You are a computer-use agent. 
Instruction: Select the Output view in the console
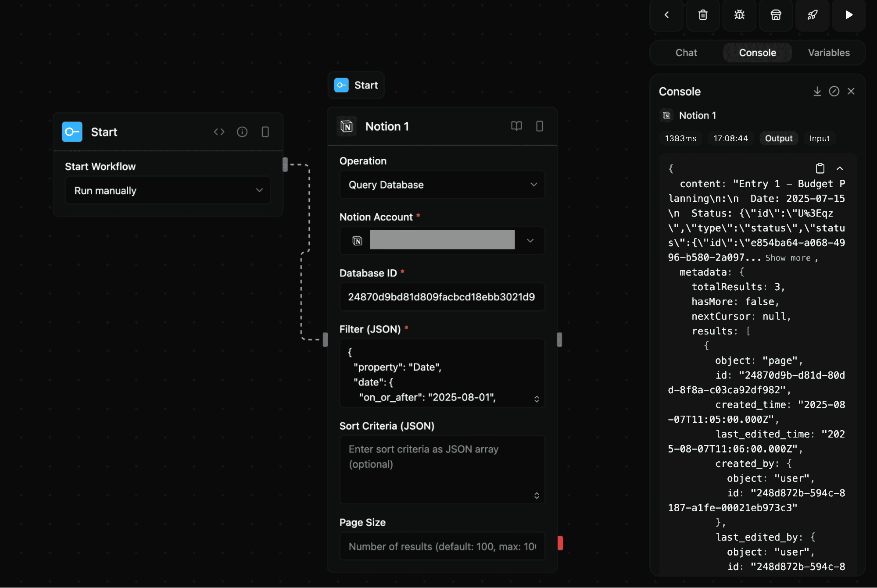pyautogui.click(x=778, y=138)
